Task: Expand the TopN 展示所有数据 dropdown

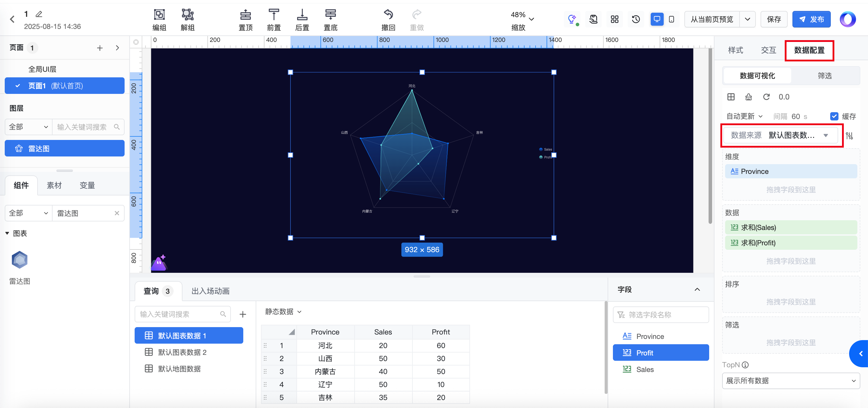Action: coord(791,381)
